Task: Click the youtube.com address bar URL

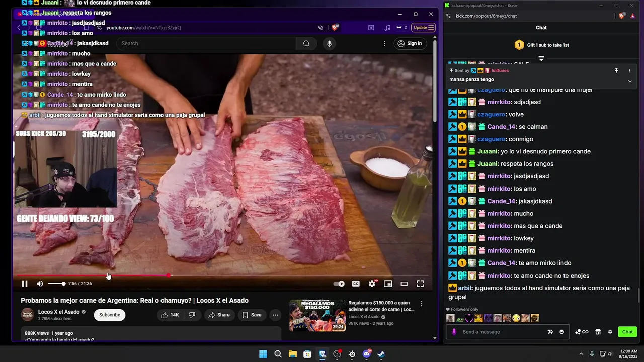Action: click(x=143, y=28)
